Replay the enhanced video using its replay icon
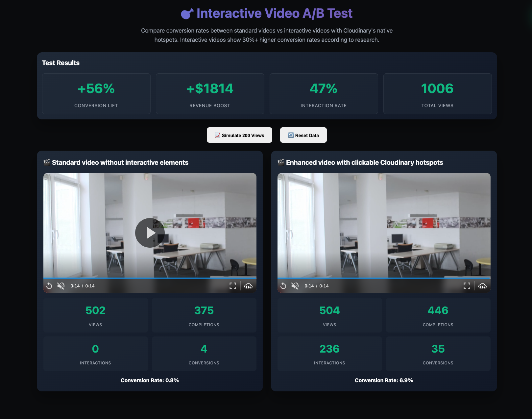This screenshot has width=532, height=419. (283, 286)
